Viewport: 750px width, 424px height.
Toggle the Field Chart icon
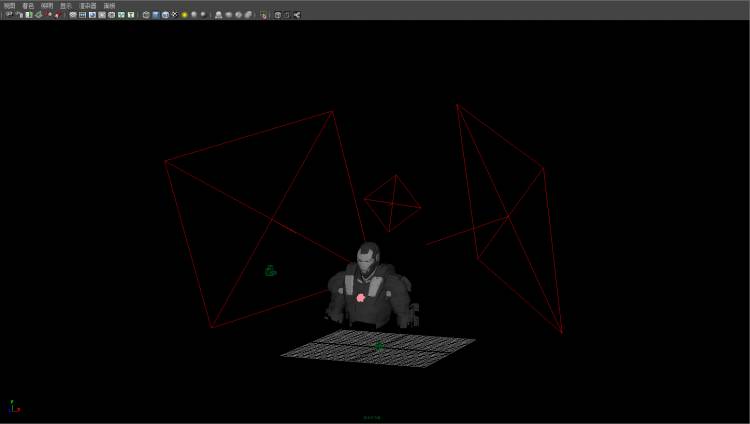[x=111, y=15]
